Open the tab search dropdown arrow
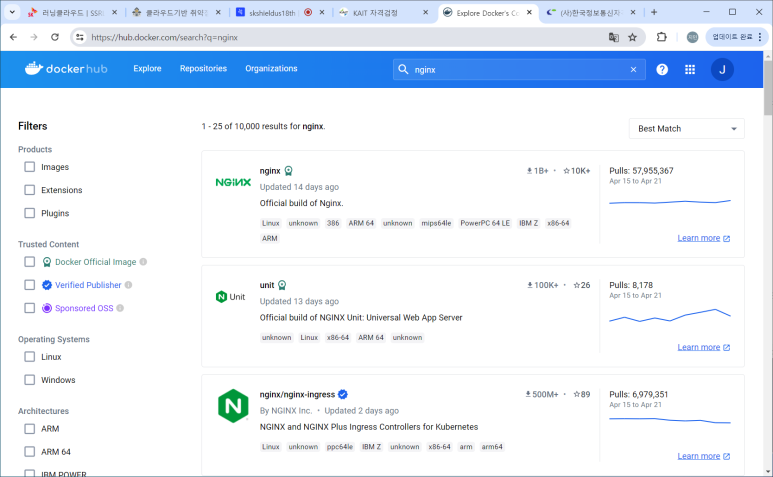 coord(12,12)
